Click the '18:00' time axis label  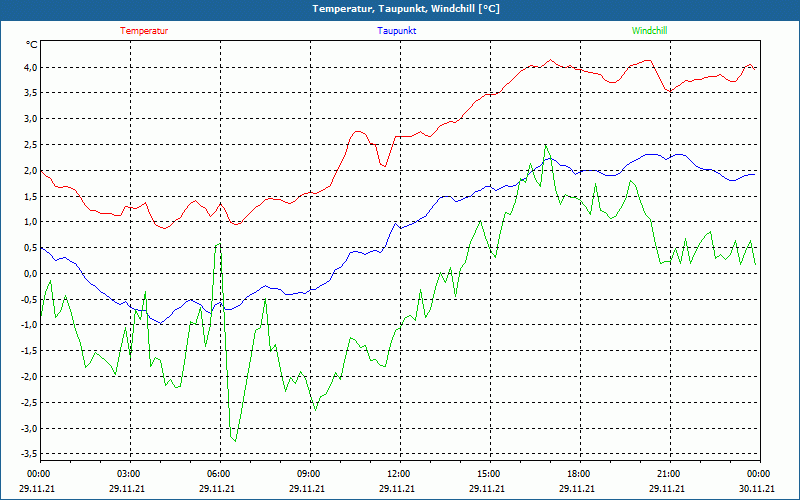577,474
